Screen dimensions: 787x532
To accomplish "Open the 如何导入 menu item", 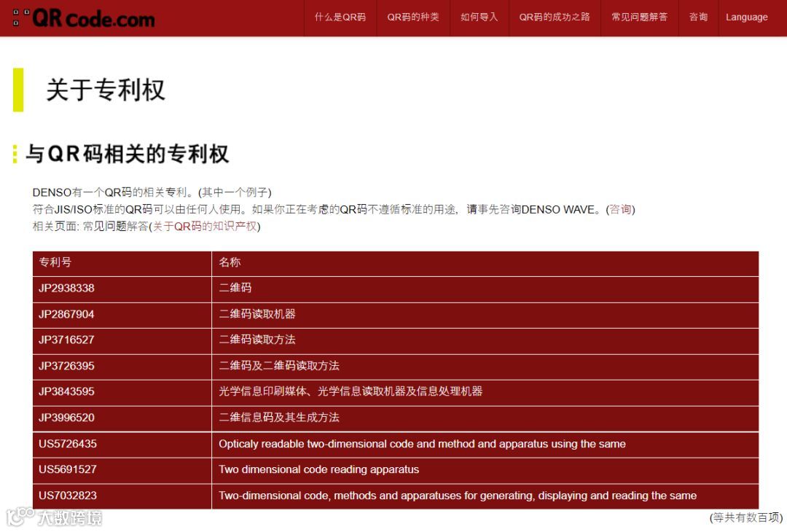I will click(479, 17).
